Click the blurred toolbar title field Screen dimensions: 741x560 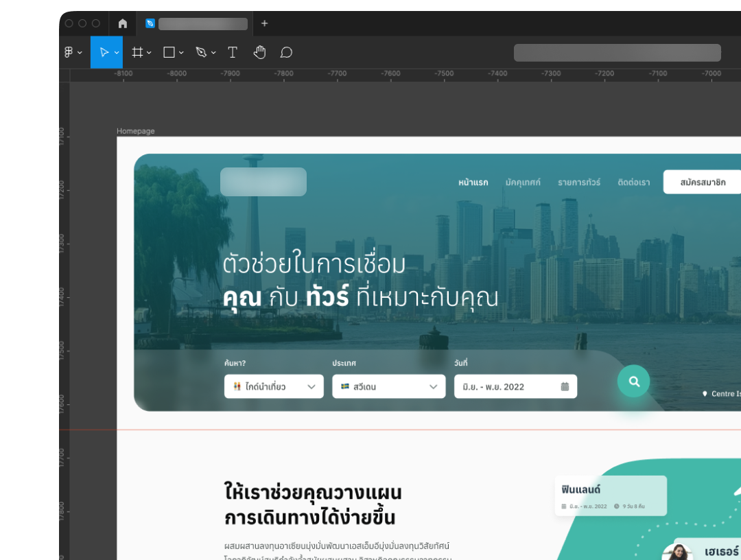617,52
